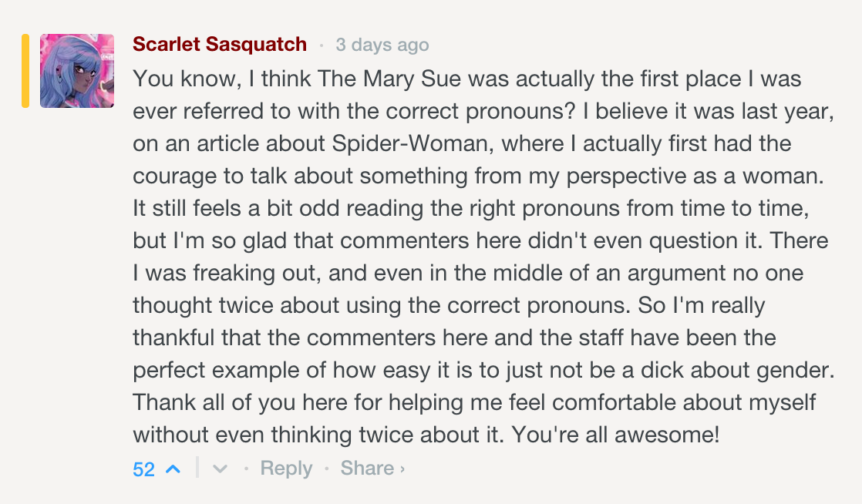Click the small arrow after Share
The width and height of the screenshot is (862, 504).
coord(402,469)
